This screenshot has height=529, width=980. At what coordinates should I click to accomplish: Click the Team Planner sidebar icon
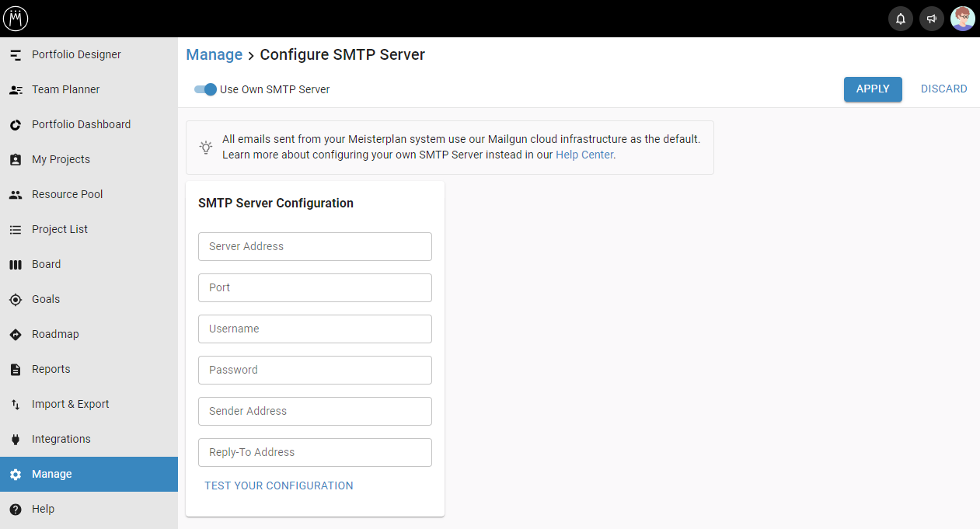[16, 90]
